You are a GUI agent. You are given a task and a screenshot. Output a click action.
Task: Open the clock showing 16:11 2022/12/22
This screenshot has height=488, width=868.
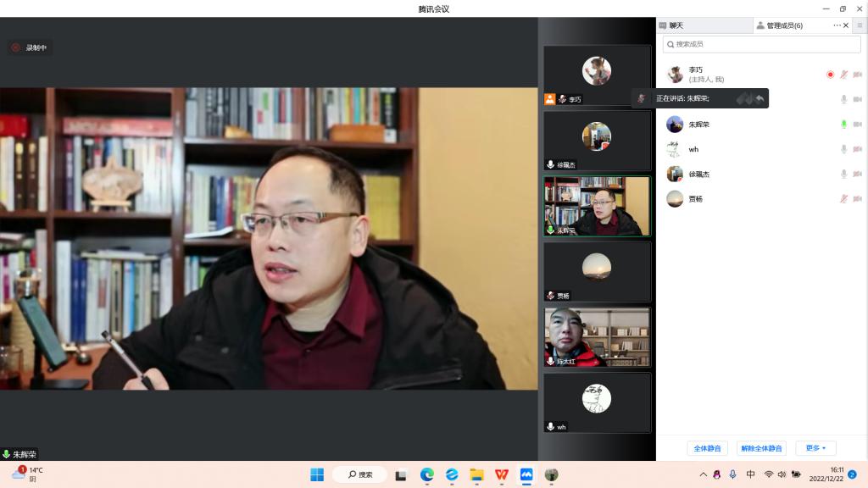(826, 474)
